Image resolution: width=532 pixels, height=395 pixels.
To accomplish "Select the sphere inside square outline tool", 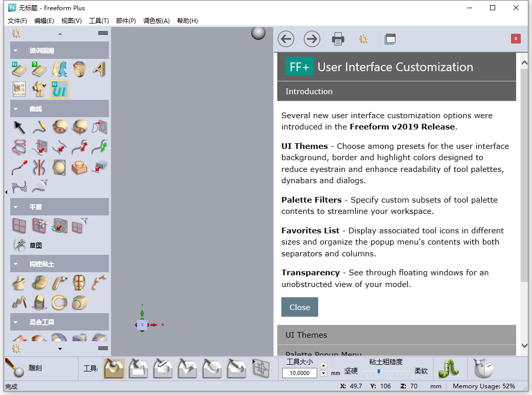I will click(x=59, y=167).
